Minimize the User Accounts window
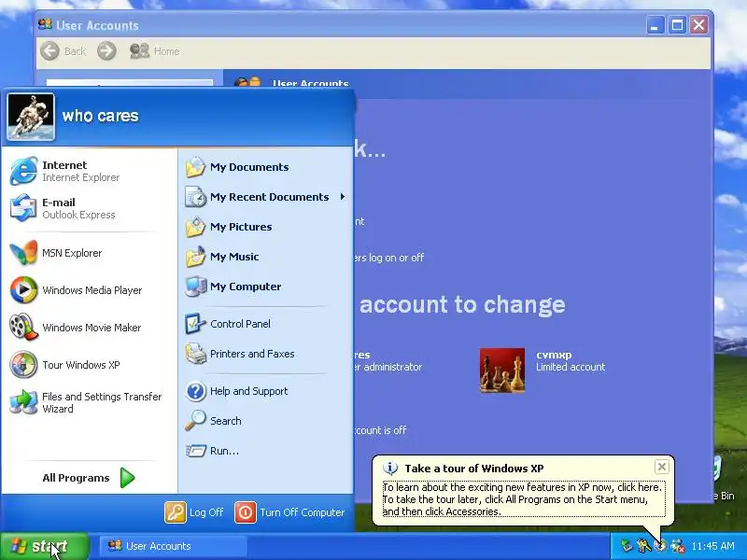The width and height of the screenshot is (747, 560). coord(655,25)
